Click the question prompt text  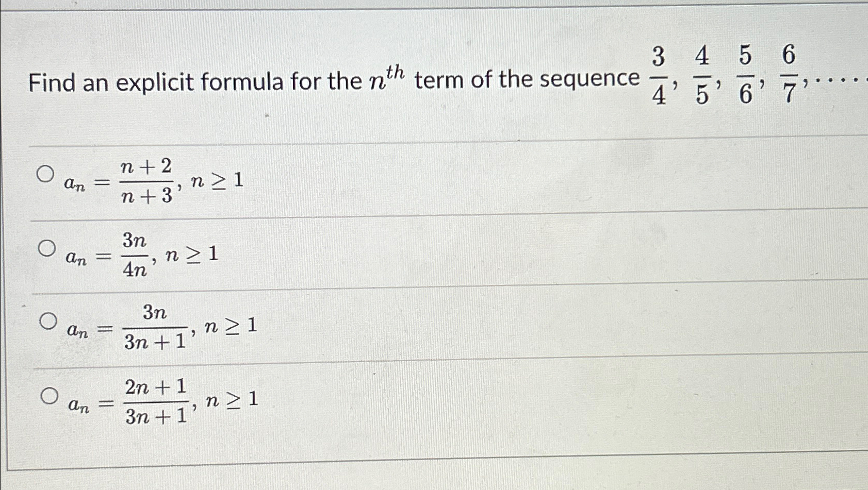pyautogui.click(x=206, y=80)
